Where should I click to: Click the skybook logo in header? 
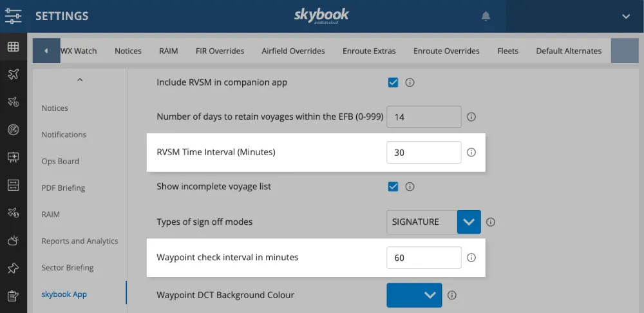pyautogui.click(x=321, y=16)
